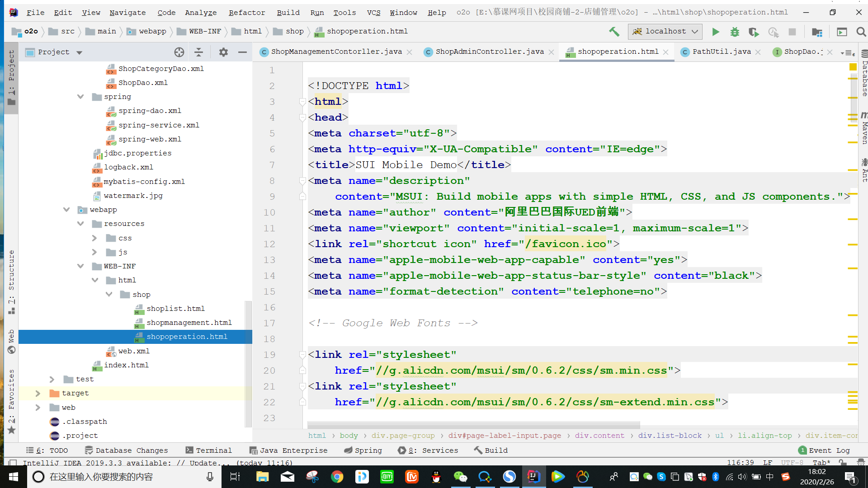Run the localhost configuration
The width and height of the screenshot is (868, 488).
pos(715,32)
